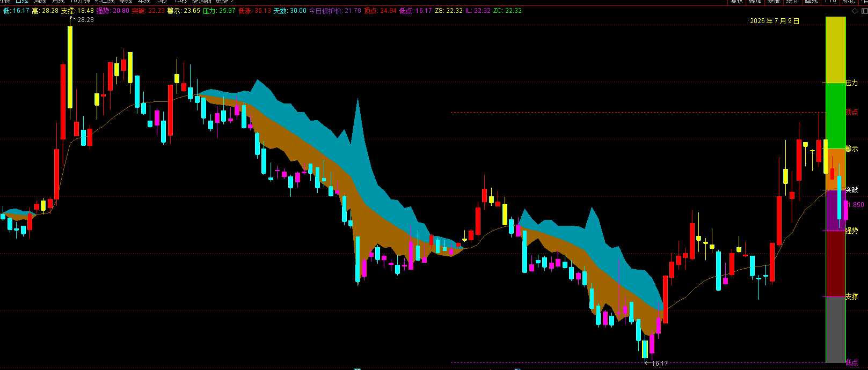This screenshot has height=370, width=868.
Task: Click the 28.28 peak price marker
Action: [x=85, y=20]
